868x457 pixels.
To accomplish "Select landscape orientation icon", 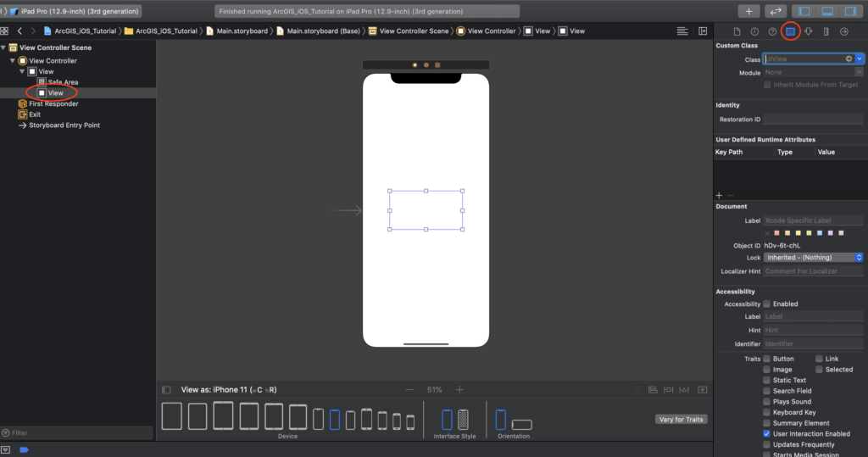I will (522, 424).
